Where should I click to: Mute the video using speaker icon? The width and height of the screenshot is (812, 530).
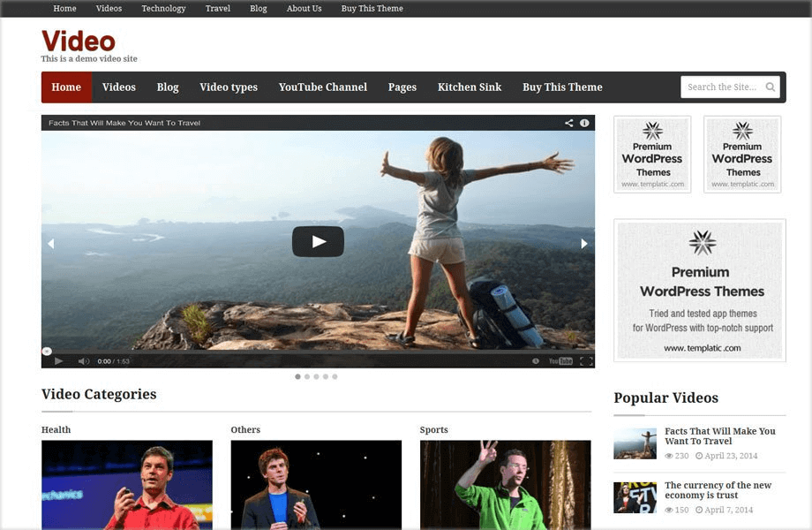click(x=83, y=361)
